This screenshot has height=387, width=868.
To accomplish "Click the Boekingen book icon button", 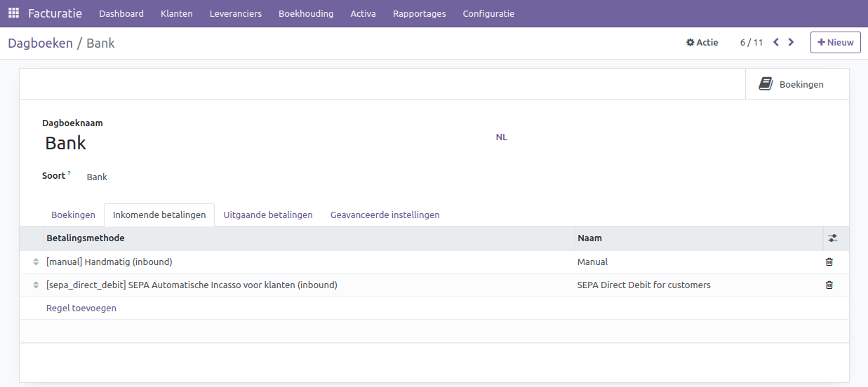I will tap(791, 84).
